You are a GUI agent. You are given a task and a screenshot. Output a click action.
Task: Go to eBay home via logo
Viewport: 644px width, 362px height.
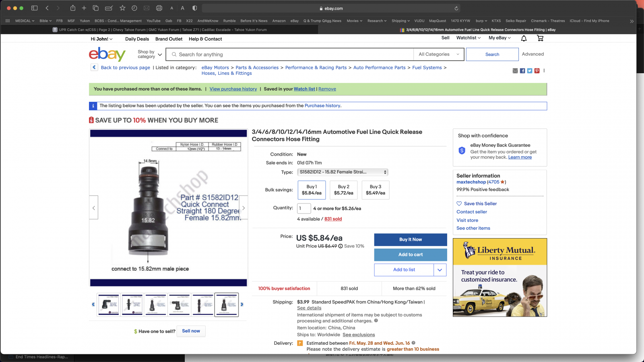coord(107,54)
